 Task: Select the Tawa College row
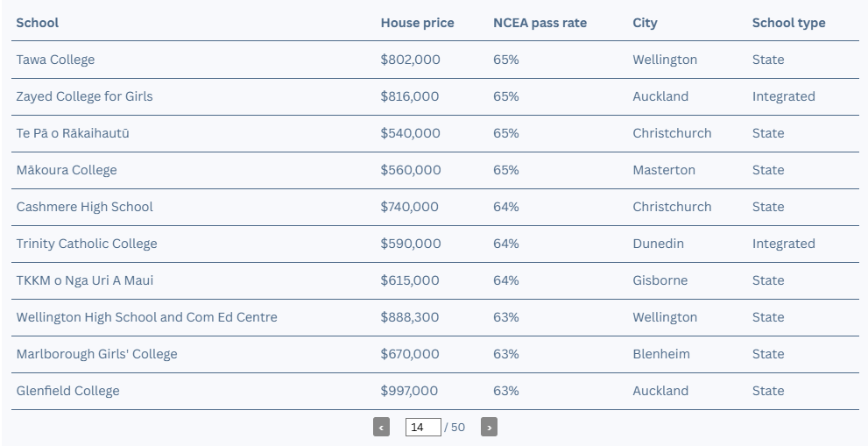pyautogui.click(x=435, y=60)
